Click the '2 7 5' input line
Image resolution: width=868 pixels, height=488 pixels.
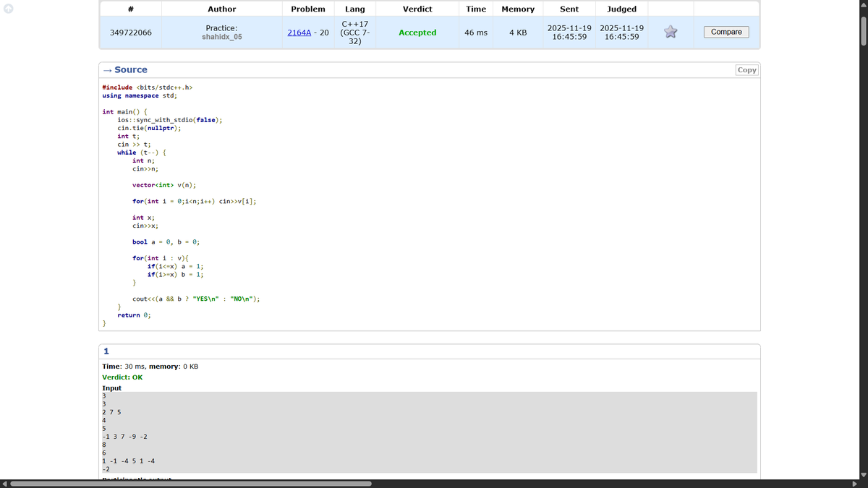(x=111, y=412)
